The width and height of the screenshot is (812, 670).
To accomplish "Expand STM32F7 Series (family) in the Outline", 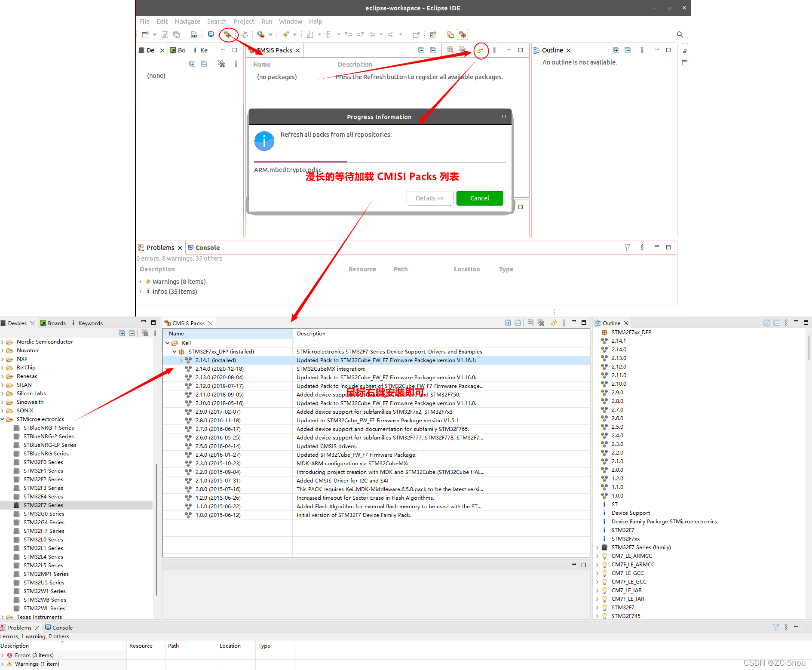I will (x=598, y=547).
